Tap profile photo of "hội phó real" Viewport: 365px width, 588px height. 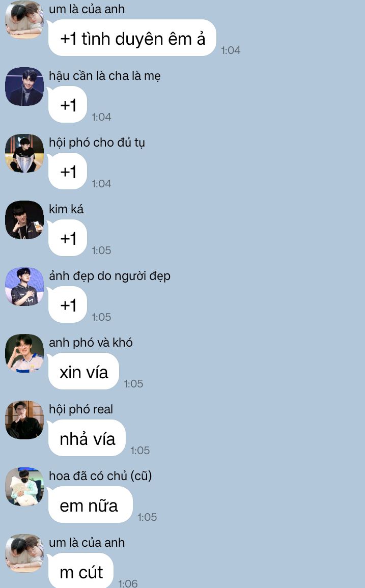[24, 420]
